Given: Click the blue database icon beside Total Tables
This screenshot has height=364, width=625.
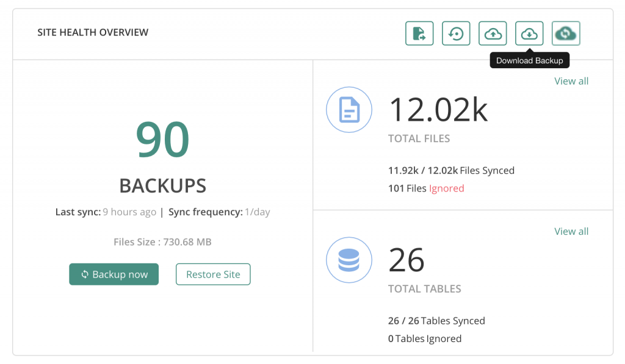Looking at the screenshot, I should click(x=349, y=260).
